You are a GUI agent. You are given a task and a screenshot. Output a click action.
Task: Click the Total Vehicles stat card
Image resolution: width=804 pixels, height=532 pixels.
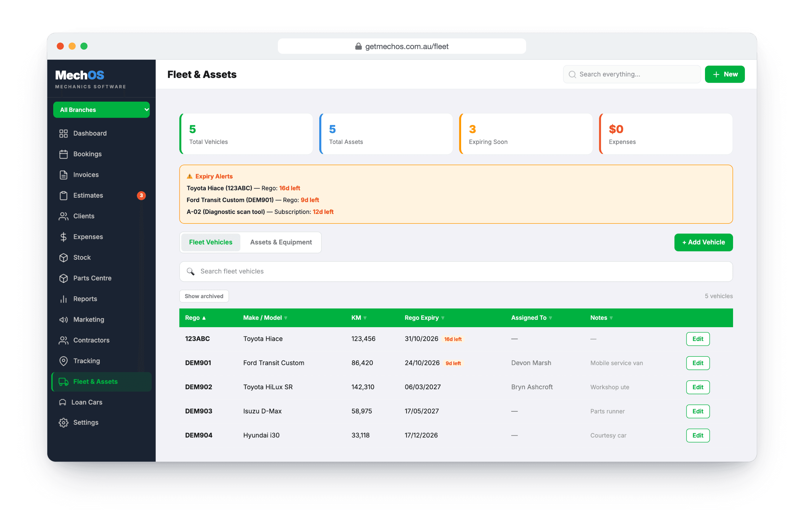[246, 134]
